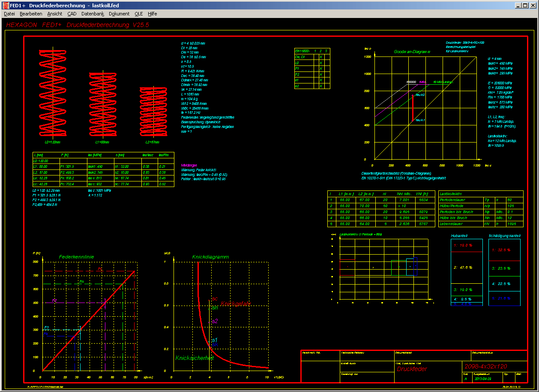The width and height of the screenshot is (539, 392).
Task: Open the Datei menu
Action: coord(9,14)
